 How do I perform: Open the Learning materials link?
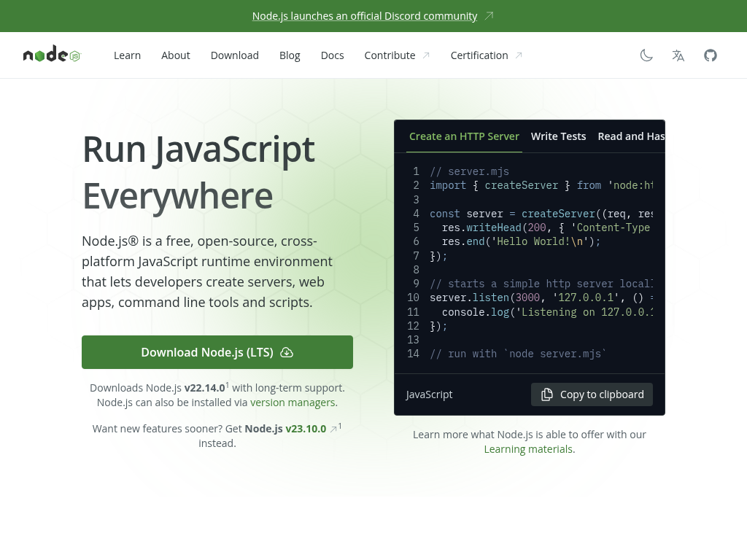[x=530, y=449]
